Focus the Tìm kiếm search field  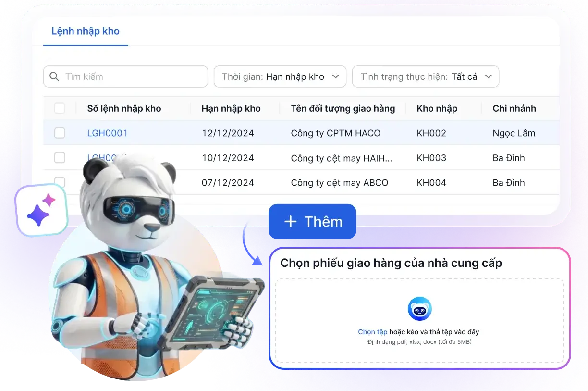tap(125, 76)
